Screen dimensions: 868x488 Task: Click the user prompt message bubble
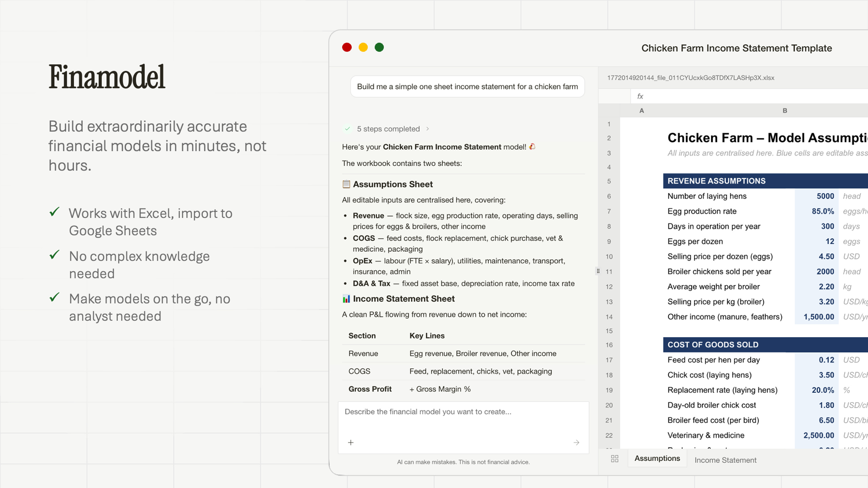[467, 86]
